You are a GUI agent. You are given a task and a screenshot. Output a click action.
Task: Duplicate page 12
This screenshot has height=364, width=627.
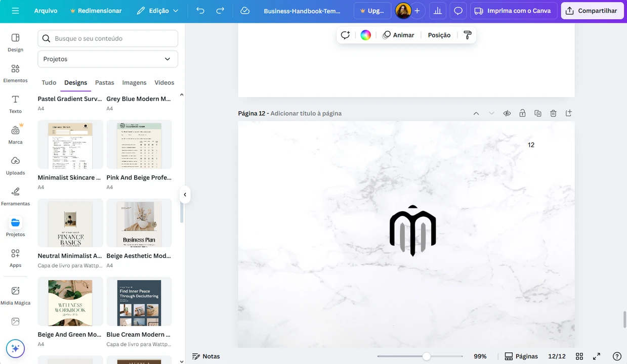[538, 113]
